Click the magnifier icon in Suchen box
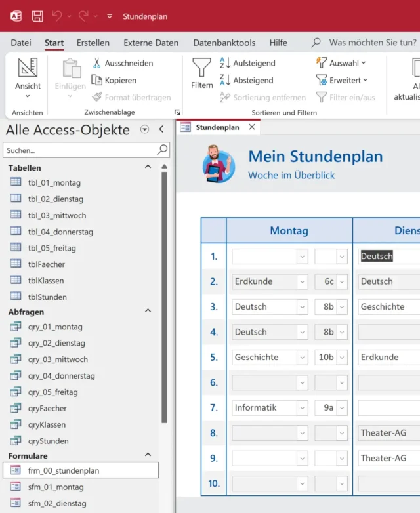Viewport: 420px width, 513px height. 162,150
